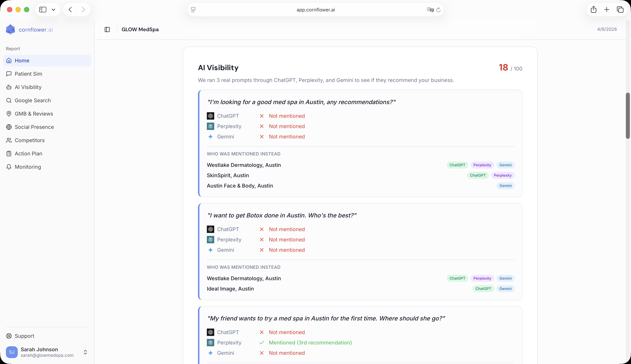Reload the cornflower.ai page
The width and height of the screenshot is (631, 364).
point(439,10)
